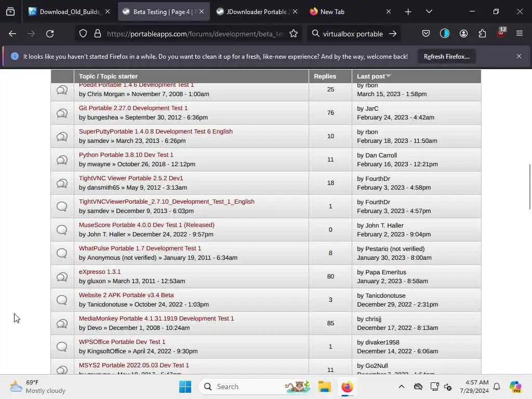Sort by Last post column header
This screenshot has height=399, width=532.
tap(374, 76)
